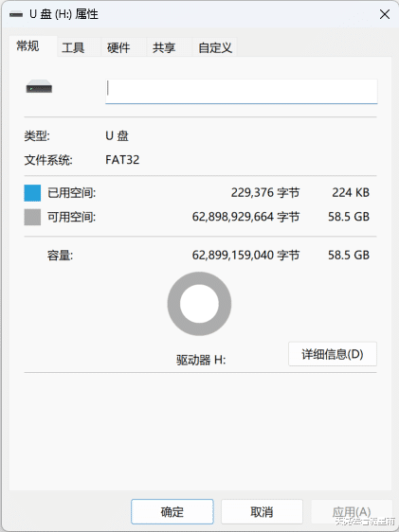Click the drive icon in the title bar

tap(16, 14)
